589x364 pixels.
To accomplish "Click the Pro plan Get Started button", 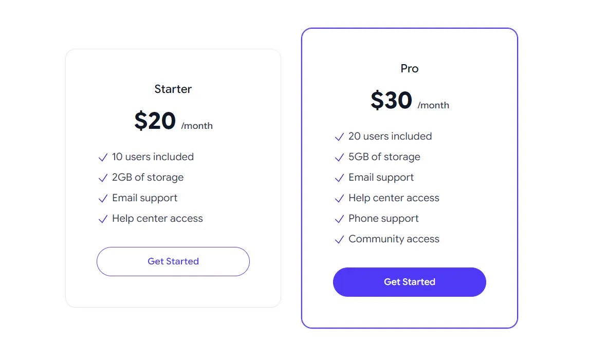I will (x=410, y=282).
